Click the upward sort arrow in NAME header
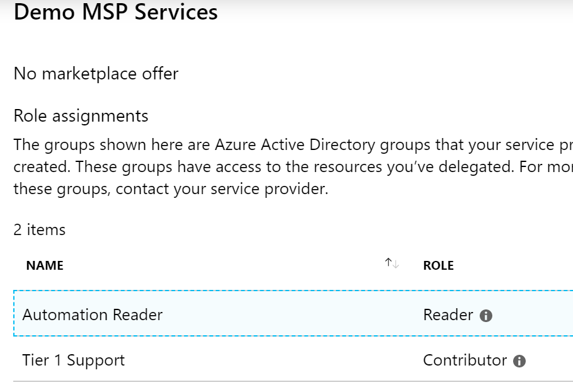 (x=388, y=262)
